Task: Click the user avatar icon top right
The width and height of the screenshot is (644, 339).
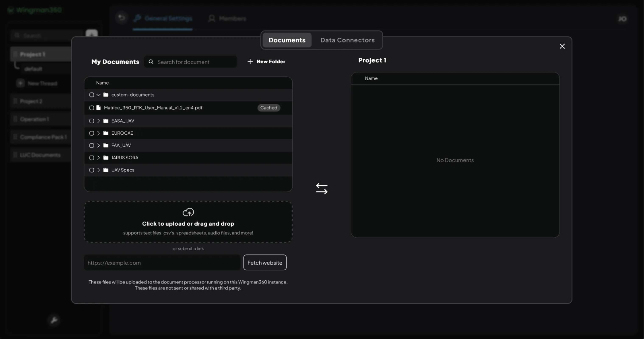Action: point(623,18)
